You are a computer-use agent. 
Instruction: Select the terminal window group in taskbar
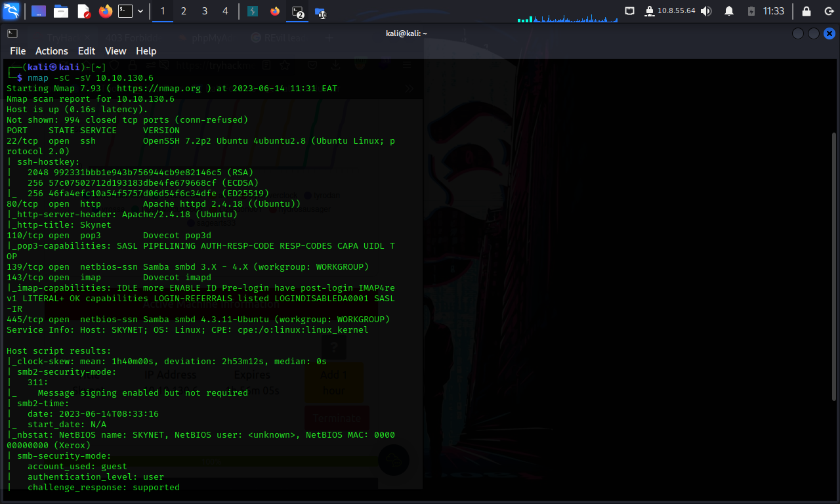298,11
